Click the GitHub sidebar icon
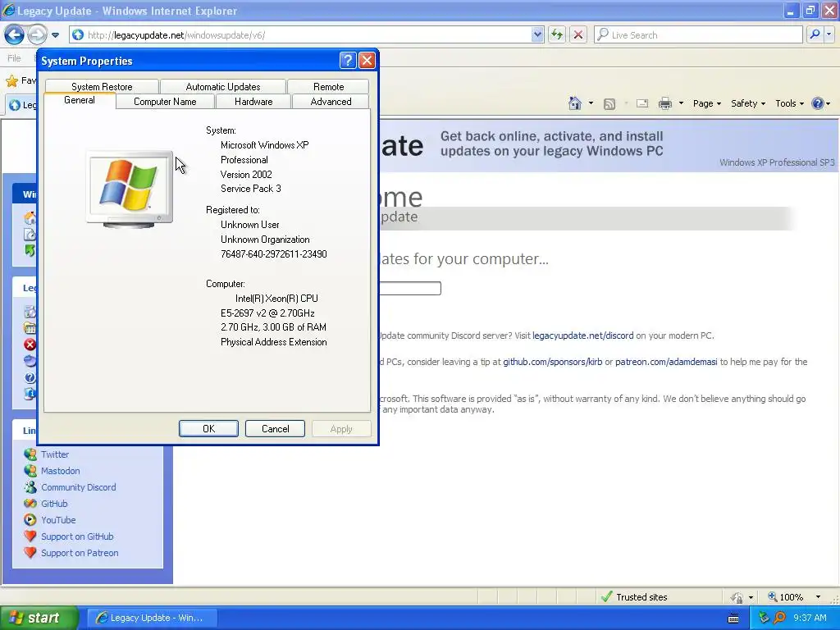The height and width of the screenshot is (630, 840). (30, 504)
